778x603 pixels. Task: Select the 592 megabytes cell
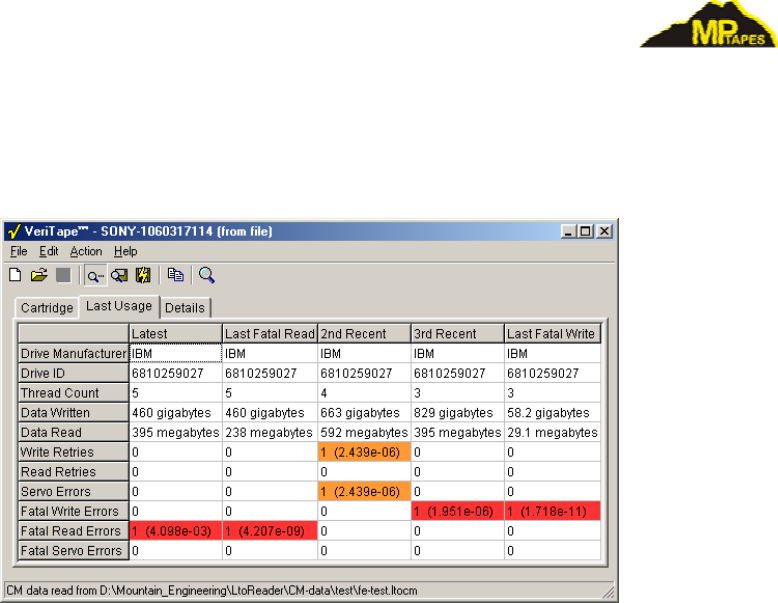point(364,432)
